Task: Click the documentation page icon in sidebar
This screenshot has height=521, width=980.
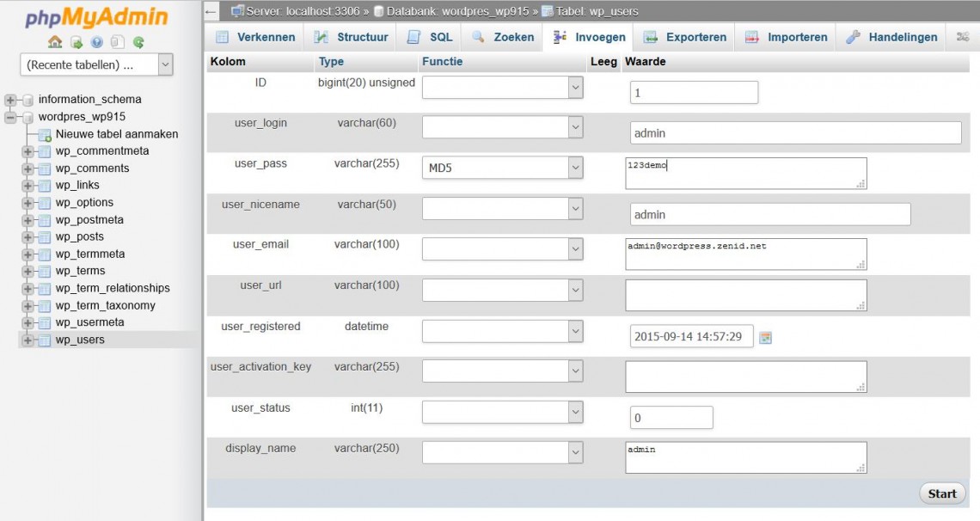Action: [x=117, y=42]
